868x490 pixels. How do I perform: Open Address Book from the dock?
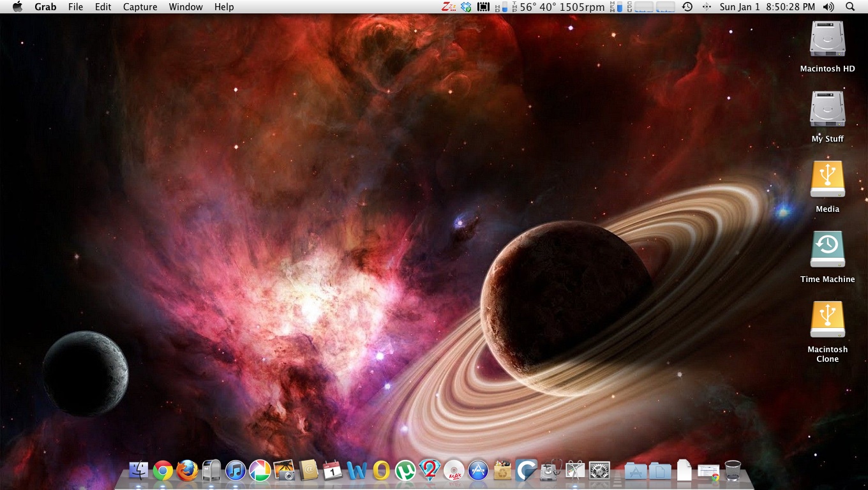[308, 471]
